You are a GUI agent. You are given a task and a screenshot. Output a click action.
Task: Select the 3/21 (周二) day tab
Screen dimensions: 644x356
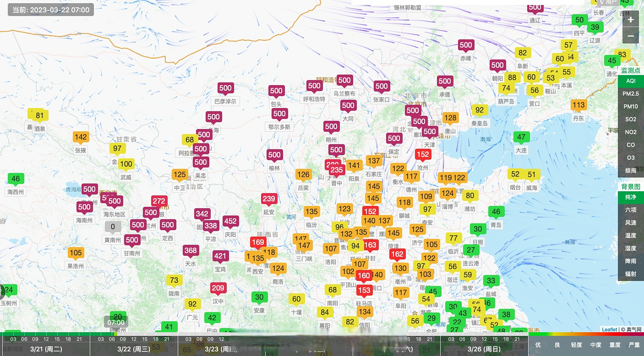[x=46, y=349]
